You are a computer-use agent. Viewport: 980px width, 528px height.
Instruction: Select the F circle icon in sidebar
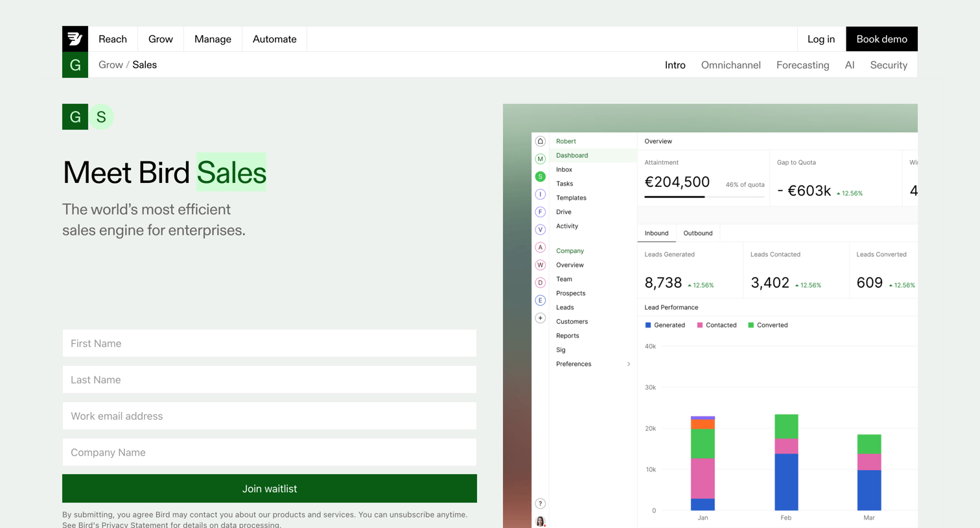541,212
